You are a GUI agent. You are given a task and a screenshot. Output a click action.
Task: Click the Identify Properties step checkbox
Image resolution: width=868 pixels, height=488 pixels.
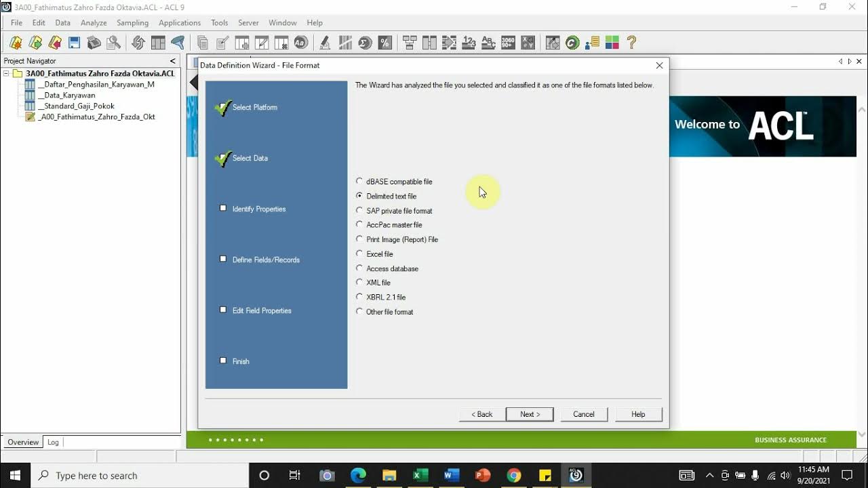pyautogui.click(x=223, y=208)
